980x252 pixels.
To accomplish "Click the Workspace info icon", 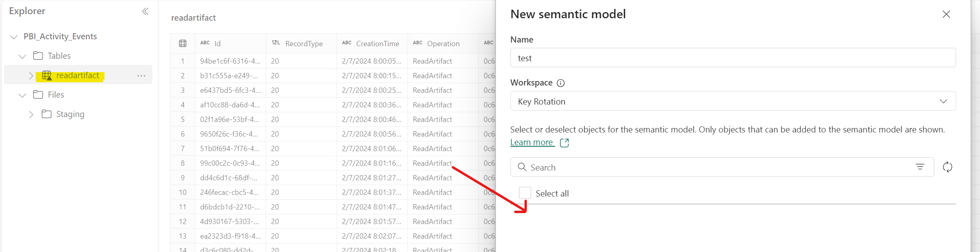I will [561, 83].
